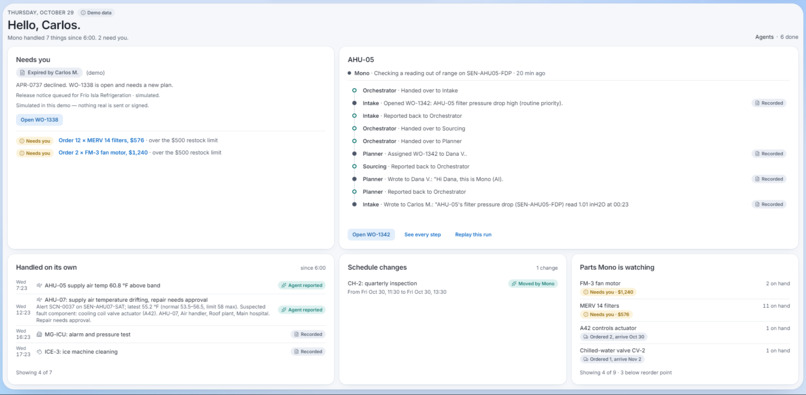Select Sourcing Reported back to Orchestrator step
The image size is (806, 395).
click(416, 167)
